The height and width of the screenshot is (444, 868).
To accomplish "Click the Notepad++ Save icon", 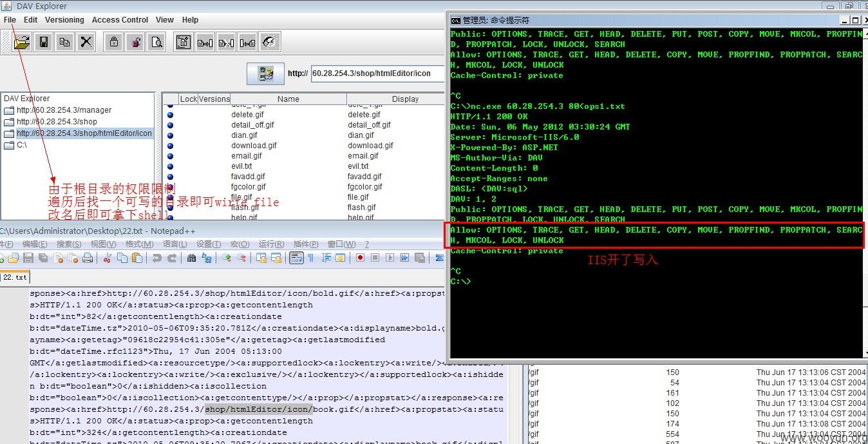I will click(x=28, y=258).
